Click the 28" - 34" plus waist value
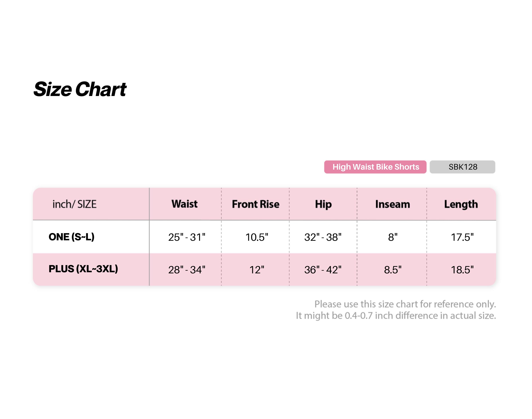 186,270
